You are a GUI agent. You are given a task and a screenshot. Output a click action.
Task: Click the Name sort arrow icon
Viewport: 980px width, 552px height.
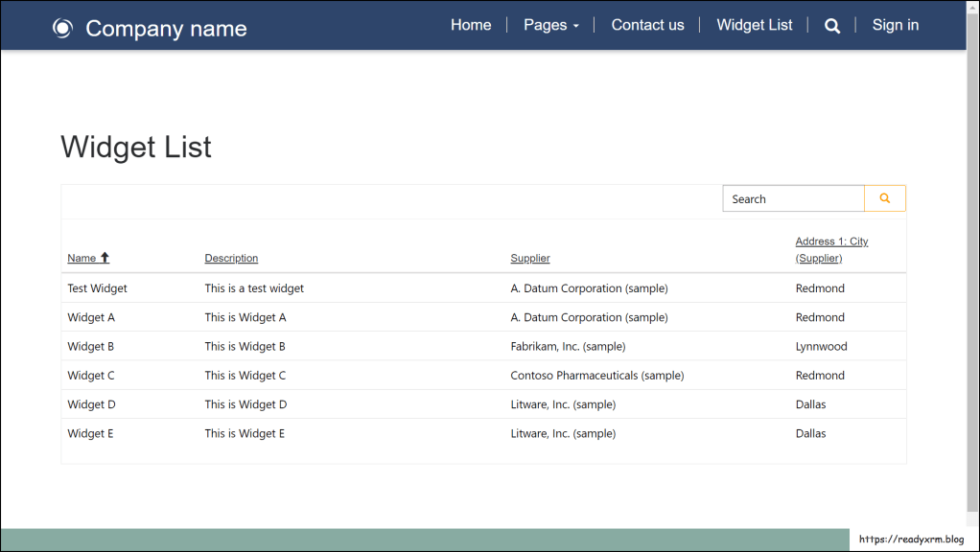click(105, 258)
